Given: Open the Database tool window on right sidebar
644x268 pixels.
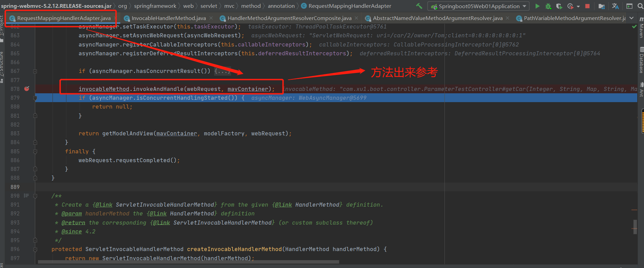Looking at the screenshot, I should point(641,60).
